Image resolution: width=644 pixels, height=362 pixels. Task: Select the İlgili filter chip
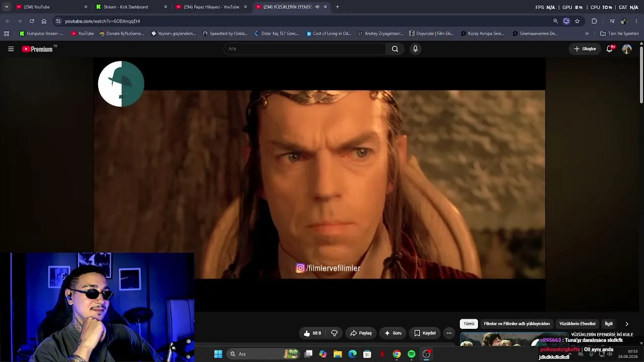(609, 324)
